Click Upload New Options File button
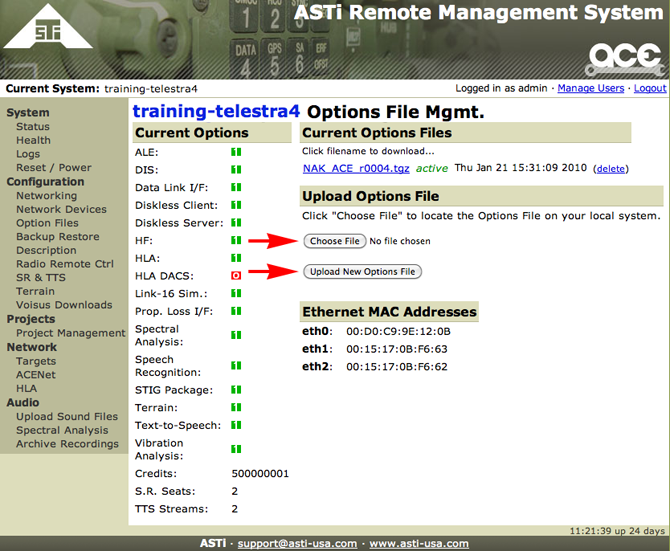This screenshot has height=551, width=670. [362, 272]
